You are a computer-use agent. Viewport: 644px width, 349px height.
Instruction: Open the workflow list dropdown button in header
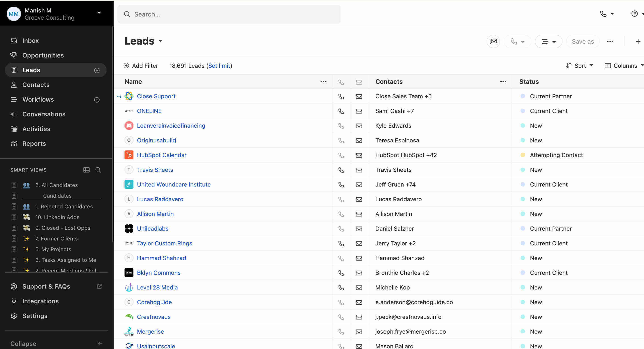548,41
